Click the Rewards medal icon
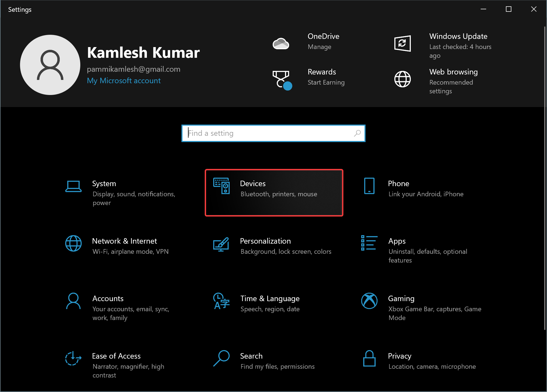 point(282,80)
